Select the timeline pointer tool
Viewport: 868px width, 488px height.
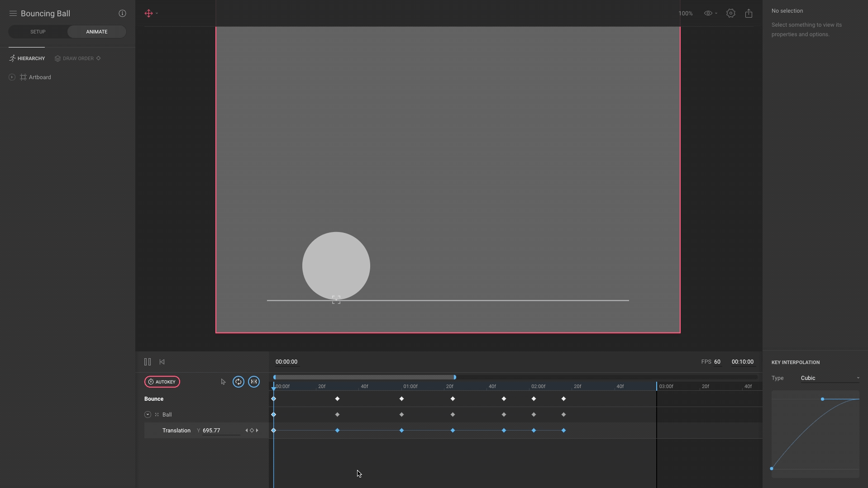click(x=223, y=382)
